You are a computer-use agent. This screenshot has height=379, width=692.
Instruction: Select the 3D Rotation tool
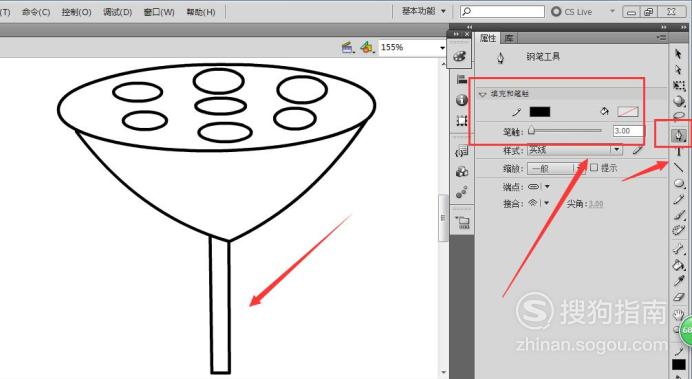(679, 101)
